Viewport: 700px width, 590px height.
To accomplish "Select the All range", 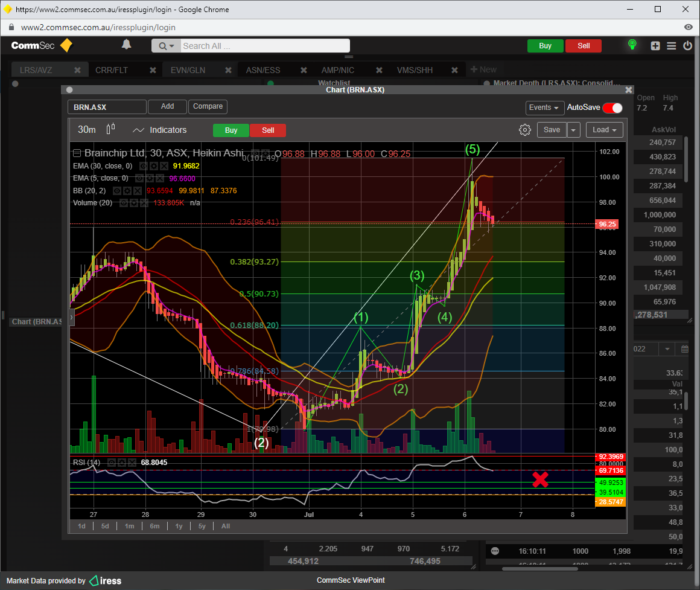I will point(226,526).
